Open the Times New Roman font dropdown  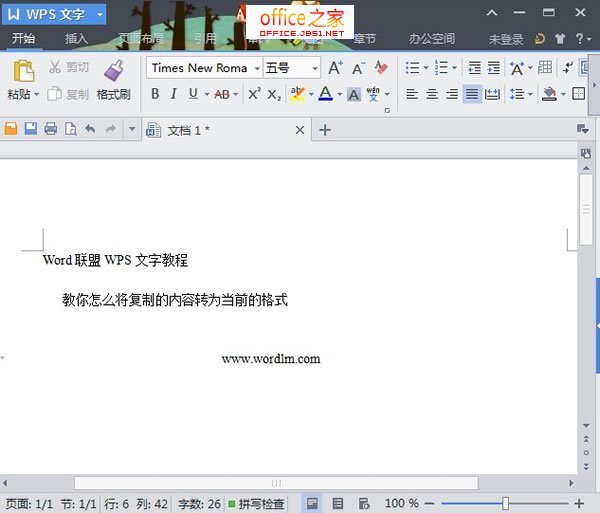256,68
